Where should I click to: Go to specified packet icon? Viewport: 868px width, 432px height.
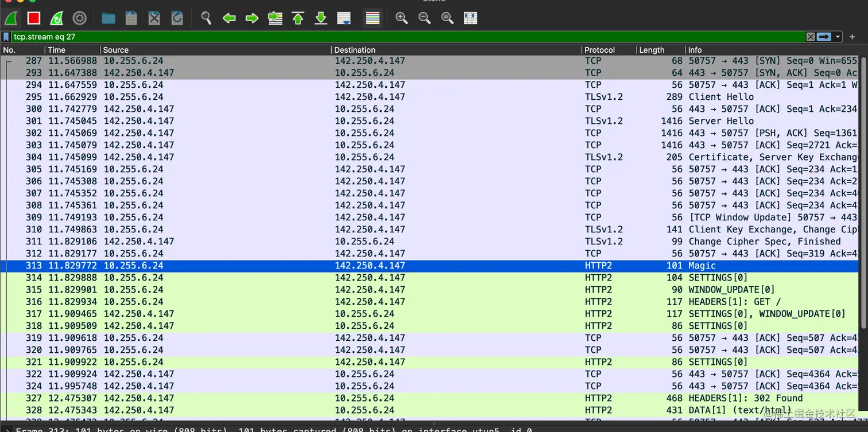[275, 18]
